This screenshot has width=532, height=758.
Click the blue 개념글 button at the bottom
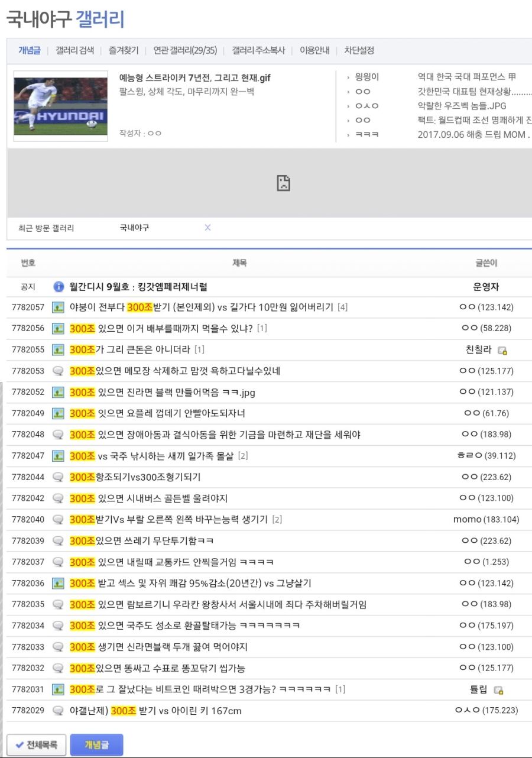coord(96,744)
